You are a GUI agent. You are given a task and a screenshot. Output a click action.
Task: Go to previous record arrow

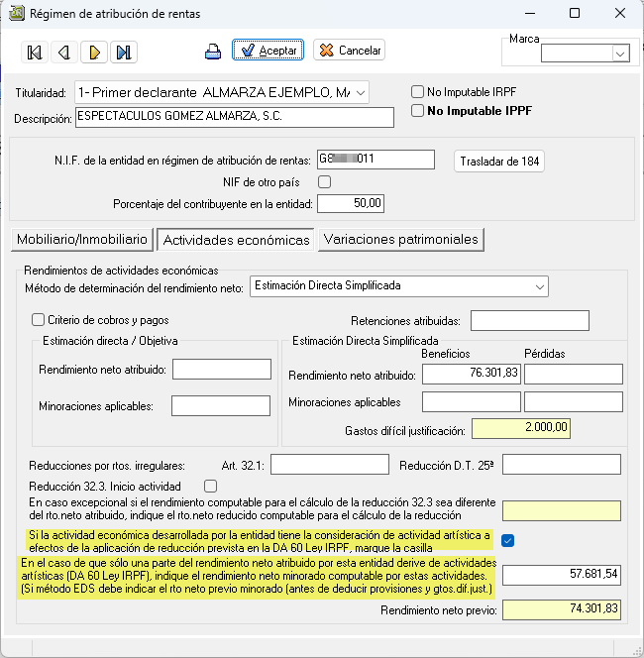pos(63,53)
